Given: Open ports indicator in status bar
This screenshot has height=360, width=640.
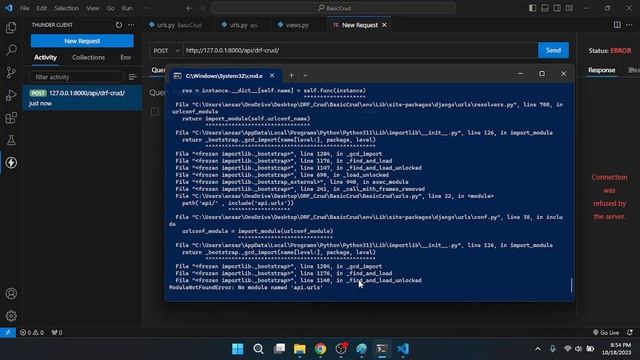Looking at the screenshot, I should pyautogui.click(x=57, y=332).
